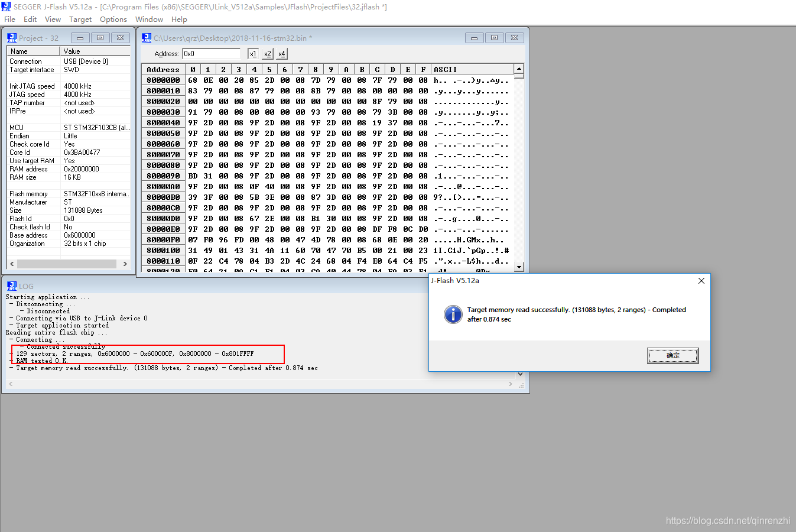Select hex address row 8000100

click(x=163, y=251)
